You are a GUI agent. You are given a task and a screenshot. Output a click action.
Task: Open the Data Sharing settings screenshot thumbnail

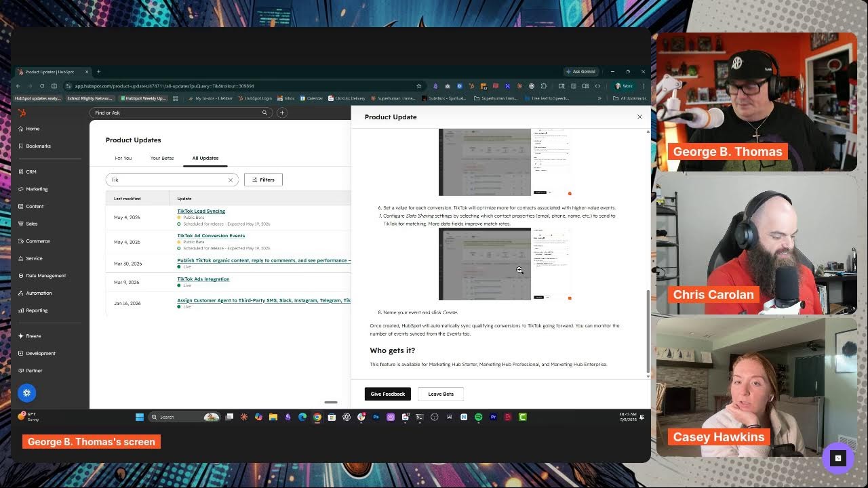click(x=505, y=264)
